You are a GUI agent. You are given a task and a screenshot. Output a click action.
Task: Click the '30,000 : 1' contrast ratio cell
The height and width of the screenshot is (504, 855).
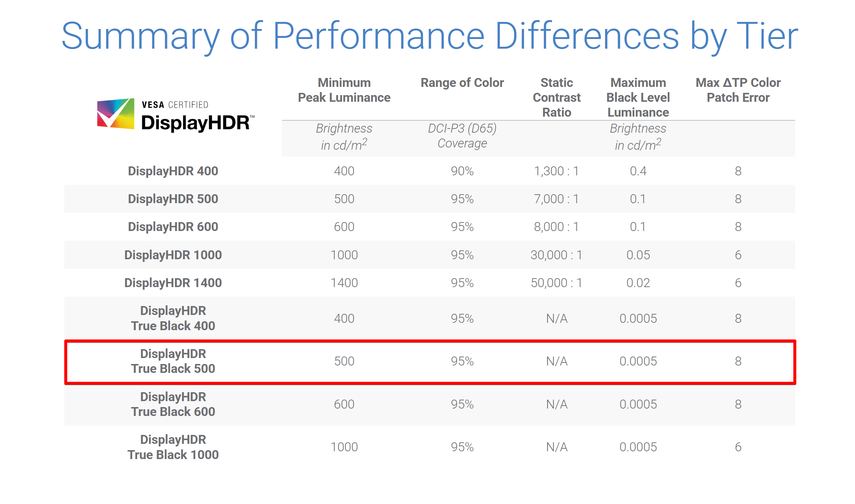tap(556, 255)
